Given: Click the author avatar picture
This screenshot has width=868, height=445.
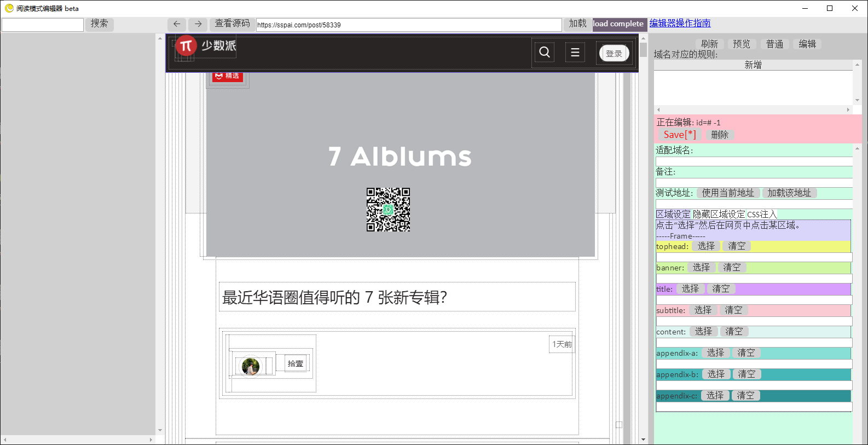Looking at the screenshot, I should [x=251, y=366].
